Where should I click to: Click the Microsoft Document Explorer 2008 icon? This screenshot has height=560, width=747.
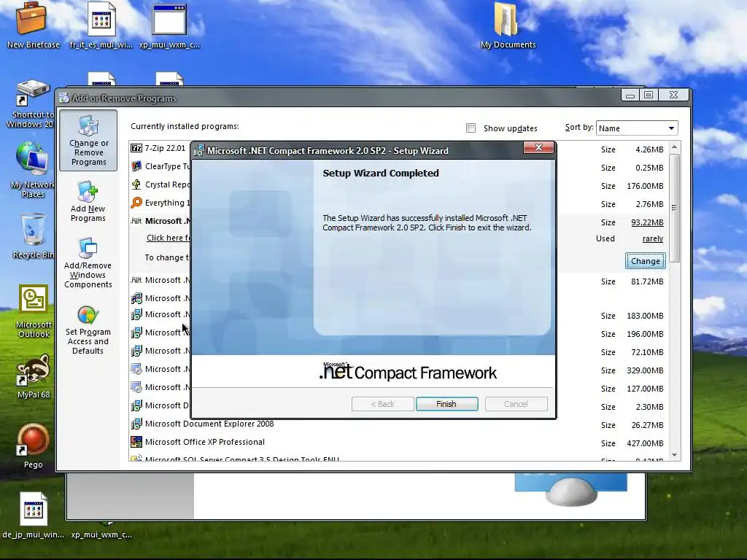[x=136, y=424]
